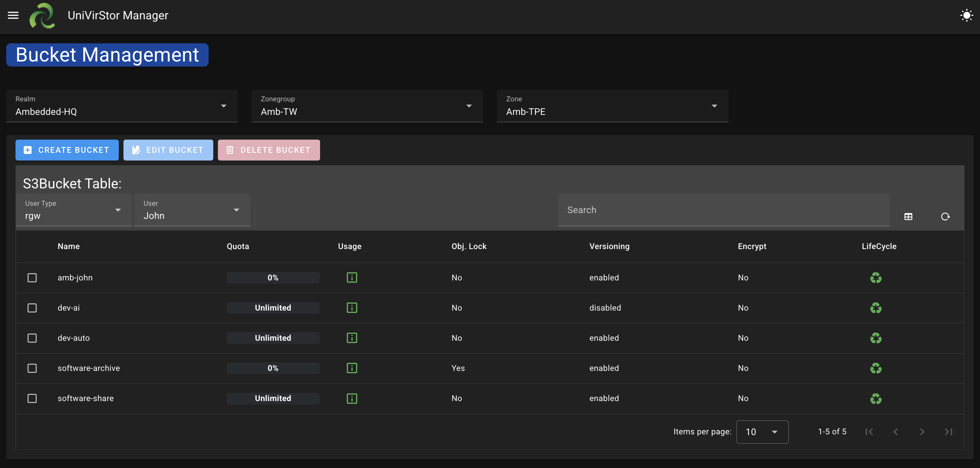Click the dev-ai bucket name

pyautogui.click(x=69, y=308)
